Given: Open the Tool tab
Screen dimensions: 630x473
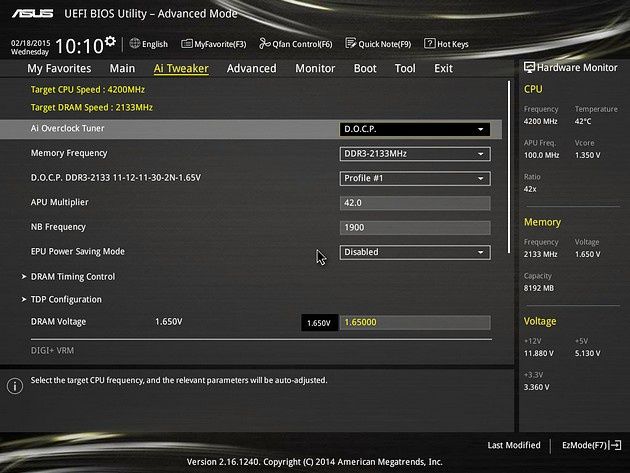Looking at the screenshot, I should pyautogui.click(x=405, y=68).
